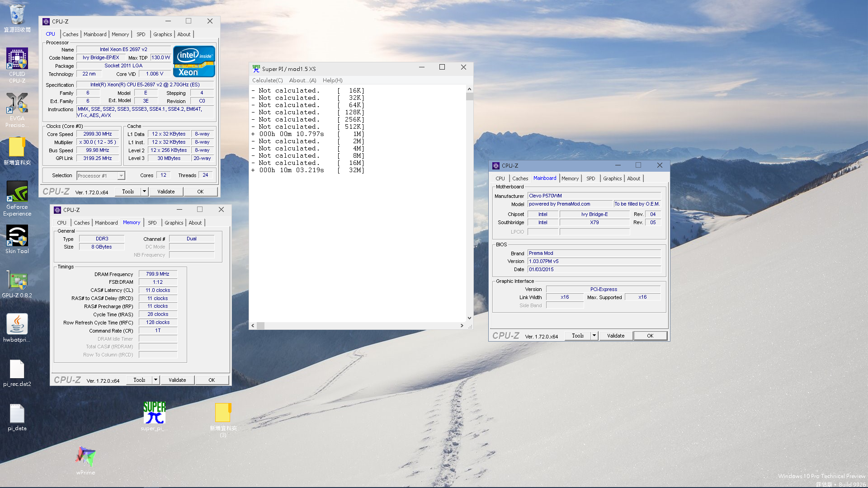Click Super PI horizontal scrollbar right arrow
The width and height of the screenshot is (868, 488).
pyautogui.click(x=462, y=325)
